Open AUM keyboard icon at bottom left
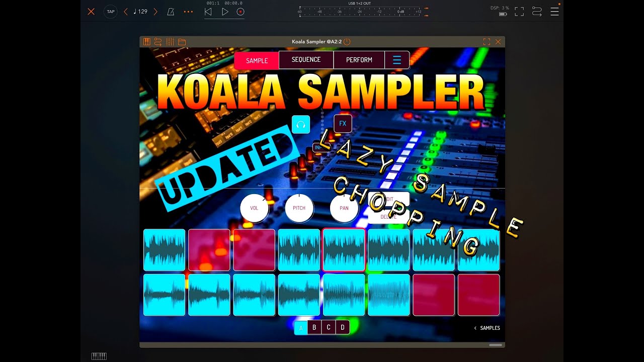The width and height of the screenshot is (644, 362). click(x=99, y=356)
